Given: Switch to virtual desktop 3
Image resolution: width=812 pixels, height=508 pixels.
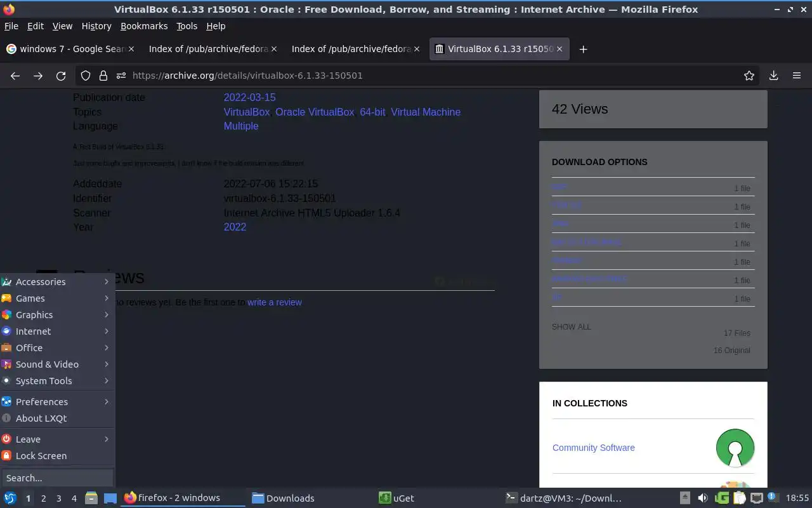Looking at the screenshot, I should coord(58,498).
